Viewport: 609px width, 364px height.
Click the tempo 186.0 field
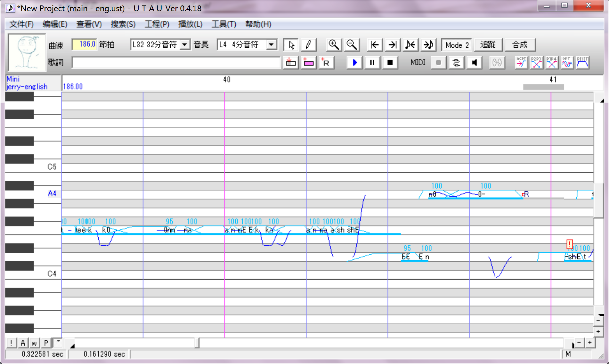point(84,44)
